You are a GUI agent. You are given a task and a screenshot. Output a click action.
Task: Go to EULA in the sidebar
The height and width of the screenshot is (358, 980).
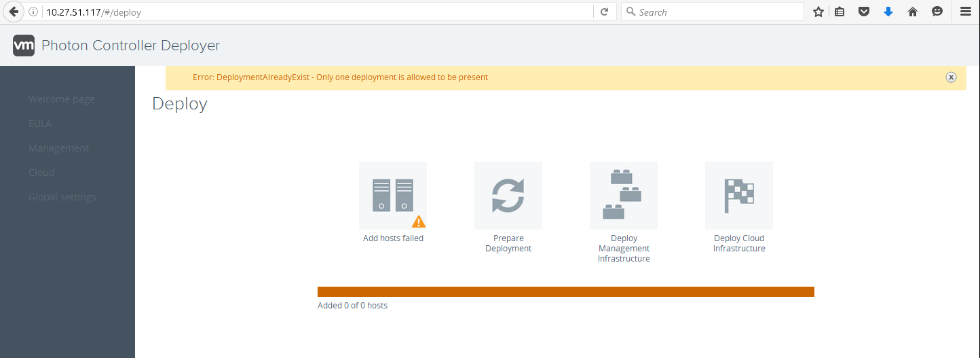pos(40,124)
